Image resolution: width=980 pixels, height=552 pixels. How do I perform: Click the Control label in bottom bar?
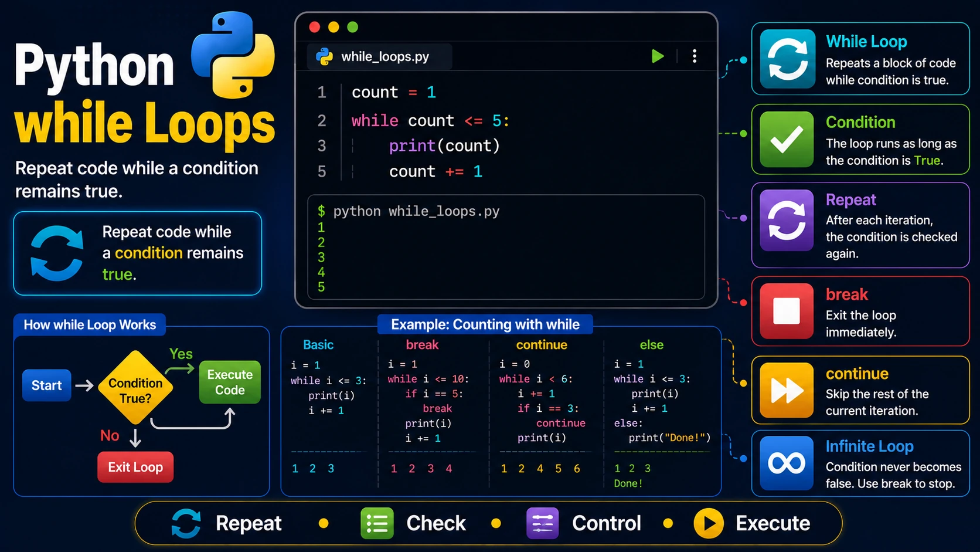pos(607,523)
